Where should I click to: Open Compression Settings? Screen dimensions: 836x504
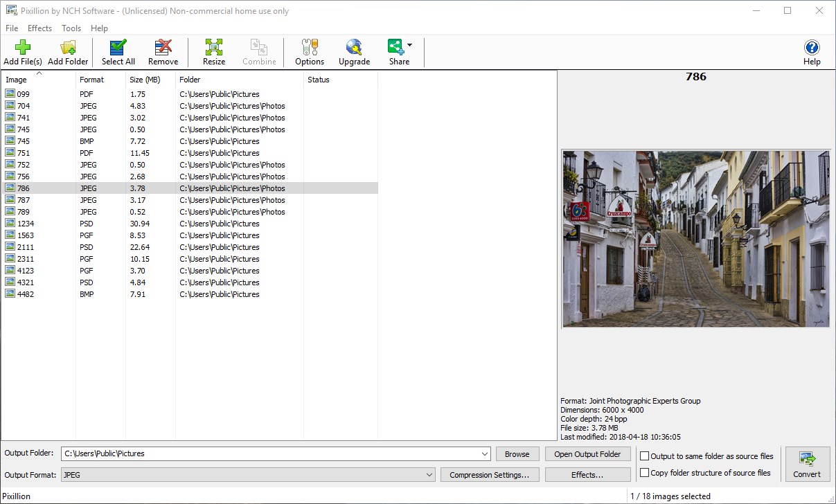point(490,475)
